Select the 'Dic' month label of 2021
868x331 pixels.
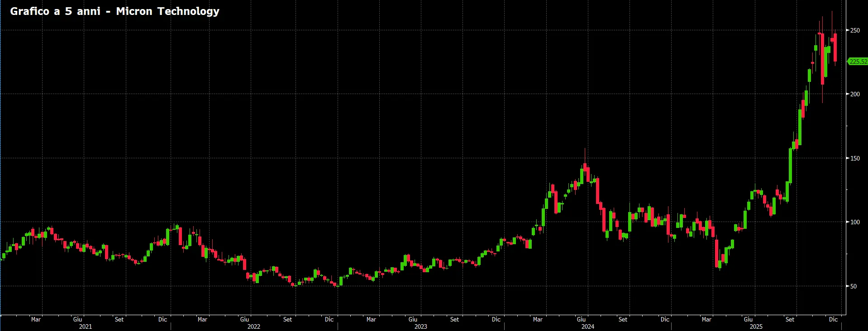(162, 319)
